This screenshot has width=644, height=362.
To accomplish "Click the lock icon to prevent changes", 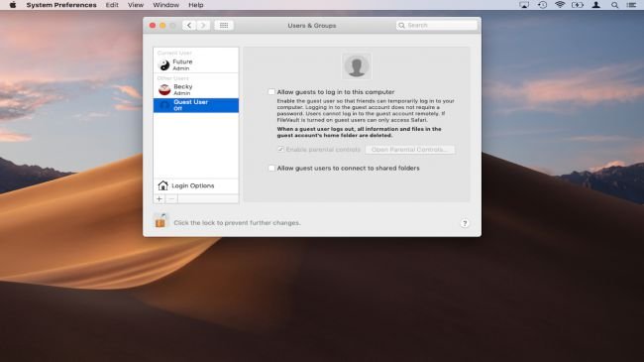I will 161,220.
